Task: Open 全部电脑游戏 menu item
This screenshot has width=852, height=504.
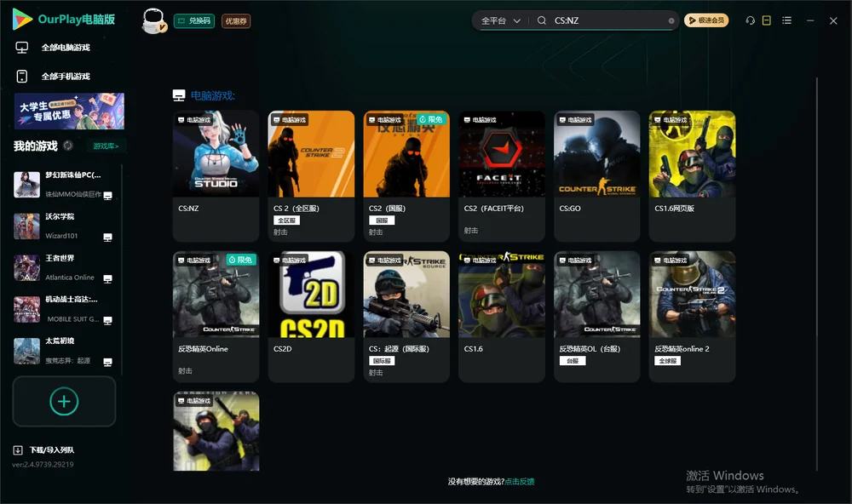Action: (66, 48)
